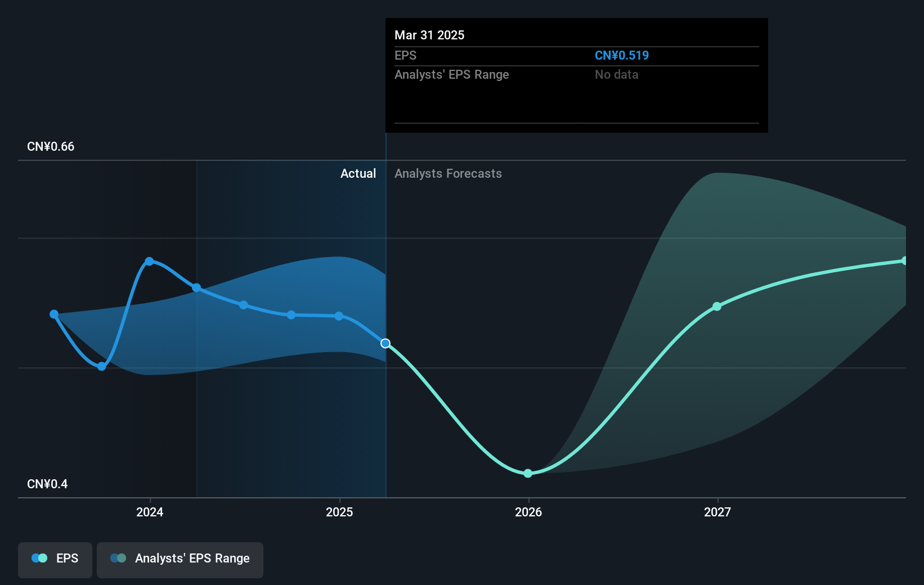The width and height of the screenshot is (924, 585).
Task: Click the No data tooltip value
Action: [617, 74]
